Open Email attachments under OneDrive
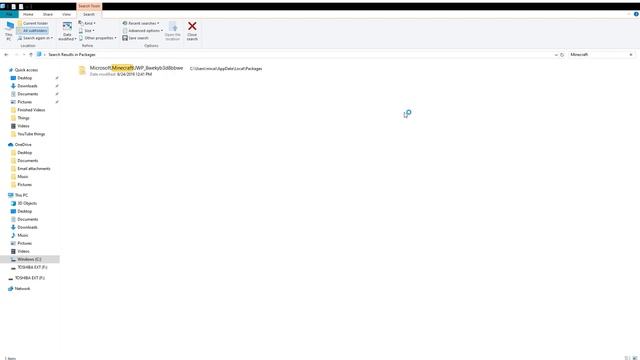 tap(34, 169)
